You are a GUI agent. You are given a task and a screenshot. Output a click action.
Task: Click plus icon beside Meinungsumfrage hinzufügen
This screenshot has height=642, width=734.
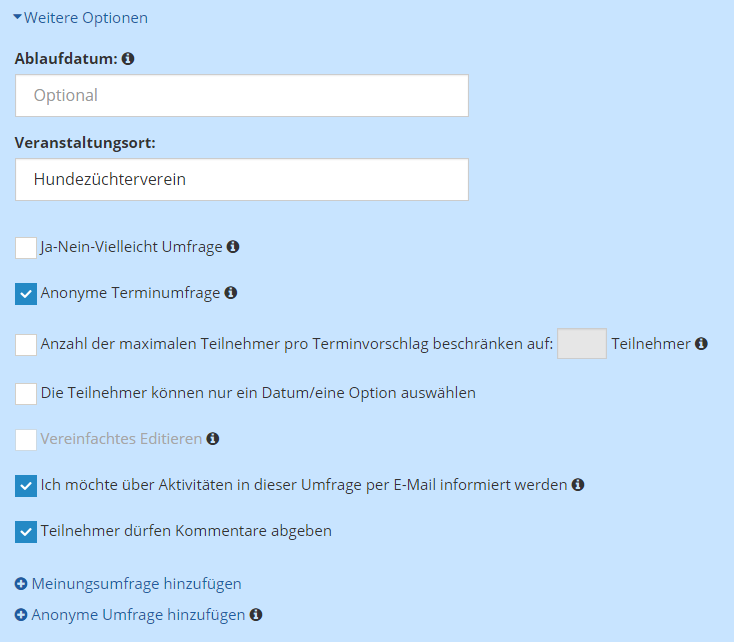click(x=21, y=584)
